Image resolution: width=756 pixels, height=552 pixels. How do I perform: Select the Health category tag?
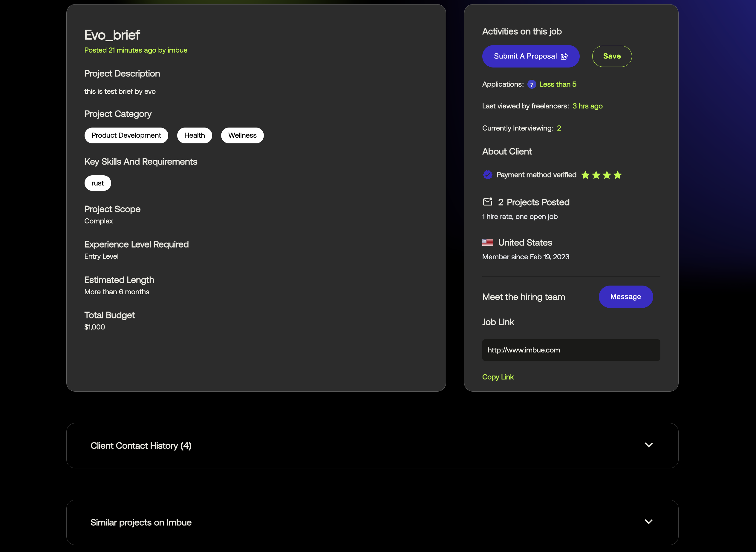(x=194, y=135)
